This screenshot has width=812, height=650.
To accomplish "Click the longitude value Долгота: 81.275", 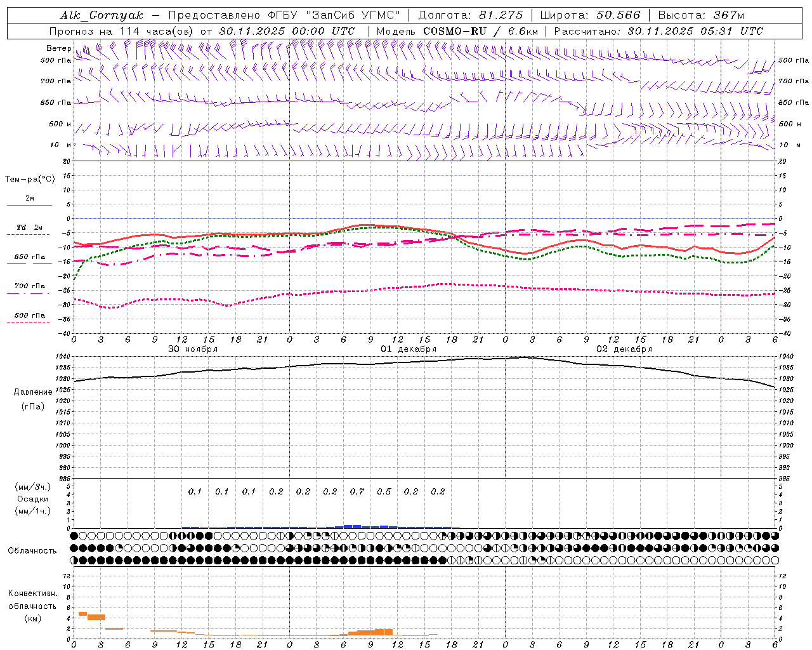I will coord(471,15).
